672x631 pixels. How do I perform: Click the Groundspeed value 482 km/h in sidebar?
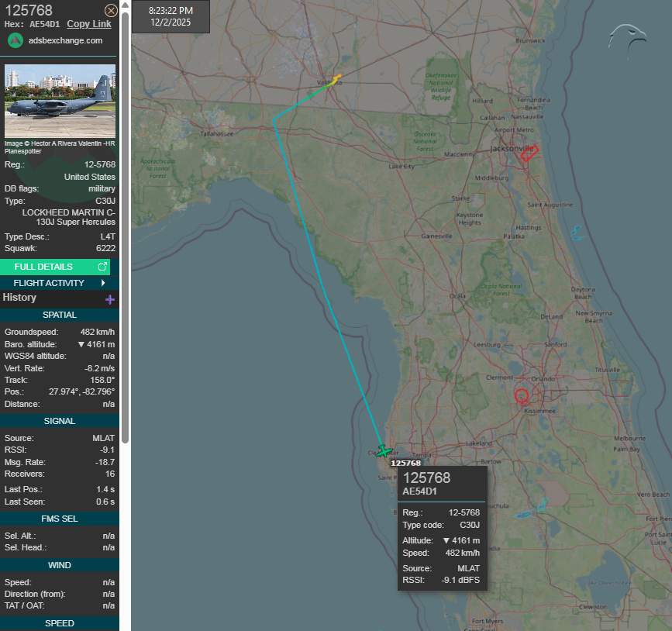pos(98,333)
